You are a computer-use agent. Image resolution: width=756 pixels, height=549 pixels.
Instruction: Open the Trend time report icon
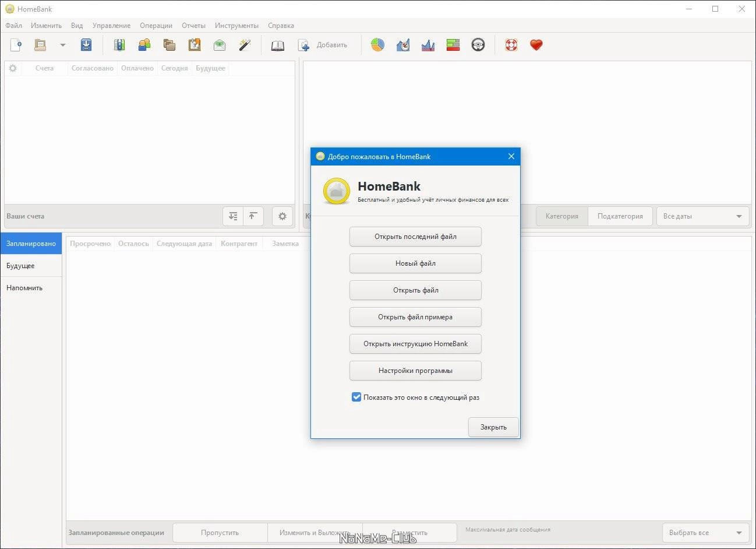point(403,45)
